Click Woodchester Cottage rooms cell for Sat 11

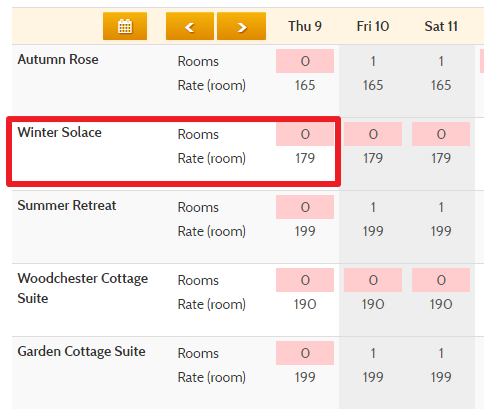[441, 280]
